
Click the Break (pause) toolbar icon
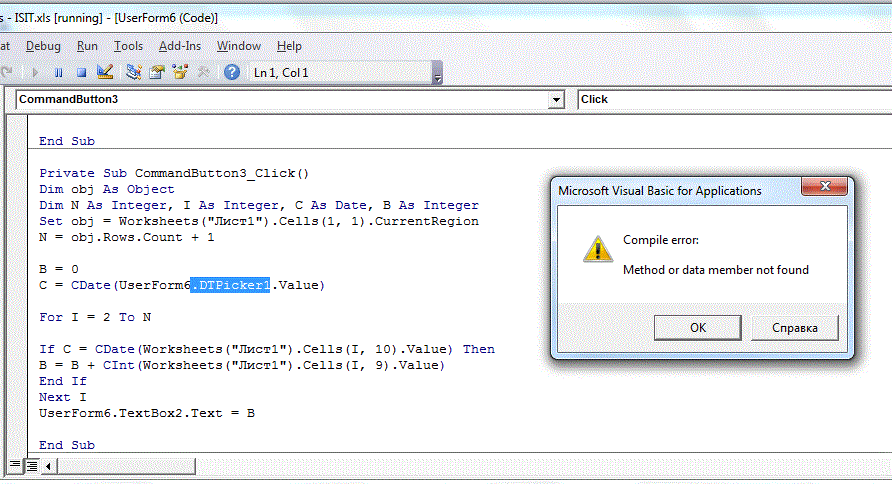tap(59, 72)
